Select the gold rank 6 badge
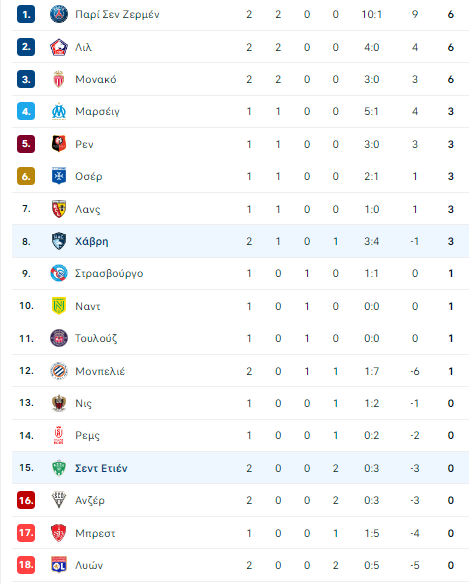This screenshot has height=584, width=469. [x=26, y=176]
